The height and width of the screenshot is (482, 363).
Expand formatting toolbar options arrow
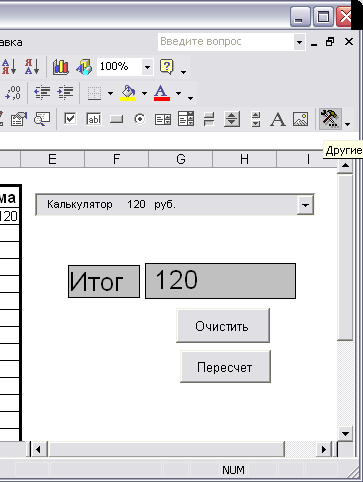coord(190,98)
